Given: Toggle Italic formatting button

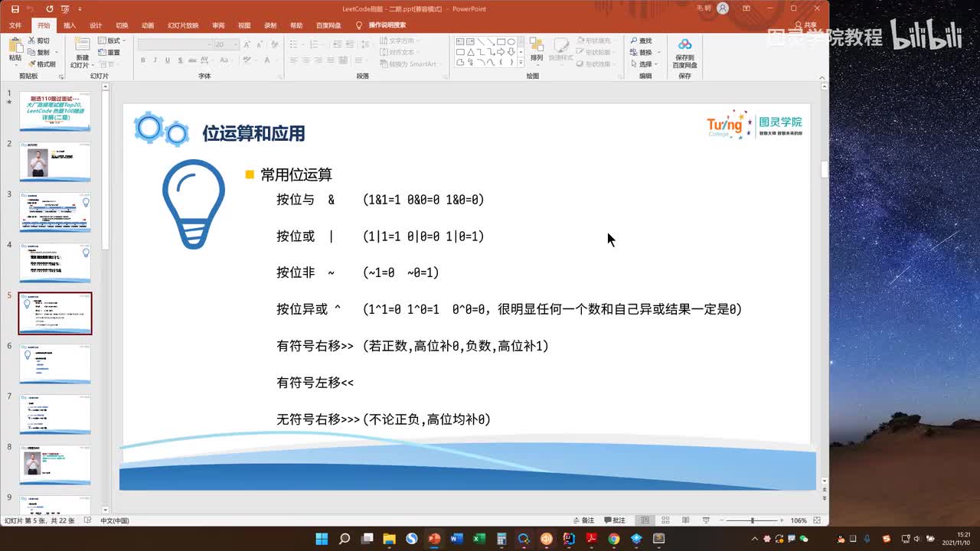Looking at the screenshot, I should point(155,60).
